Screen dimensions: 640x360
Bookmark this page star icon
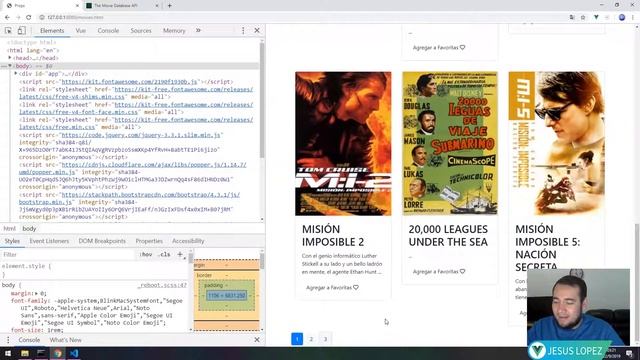pos(583,18)
